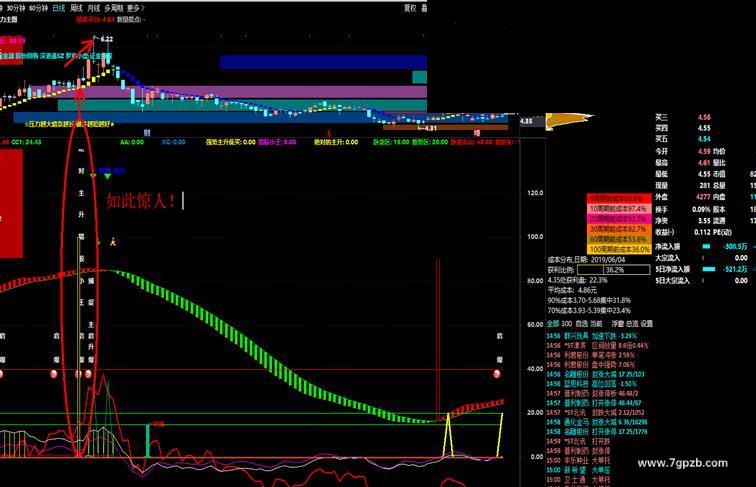Open the 14:58 通化金马 alert row

coord(597,422)
